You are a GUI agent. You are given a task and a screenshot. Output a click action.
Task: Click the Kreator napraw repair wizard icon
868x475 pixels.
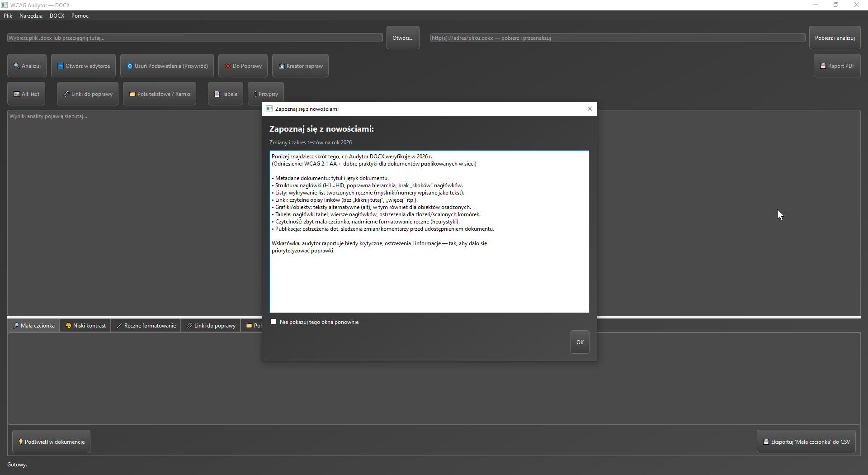coord(281,66)
